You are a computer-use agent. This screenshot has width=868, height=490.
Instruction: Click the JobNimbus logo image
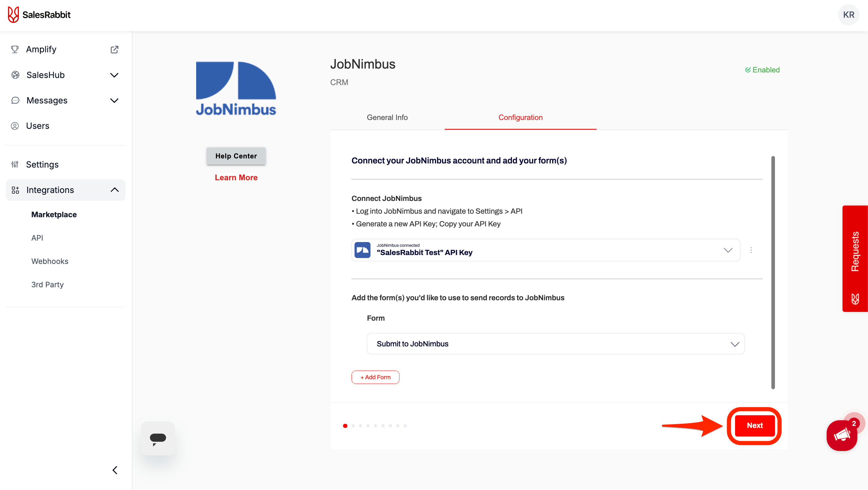point(236,89)
